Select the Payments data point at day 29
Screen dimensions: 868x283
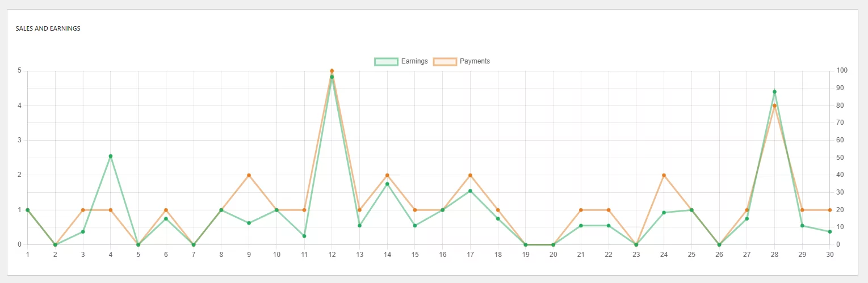click(x=802, y=210)
